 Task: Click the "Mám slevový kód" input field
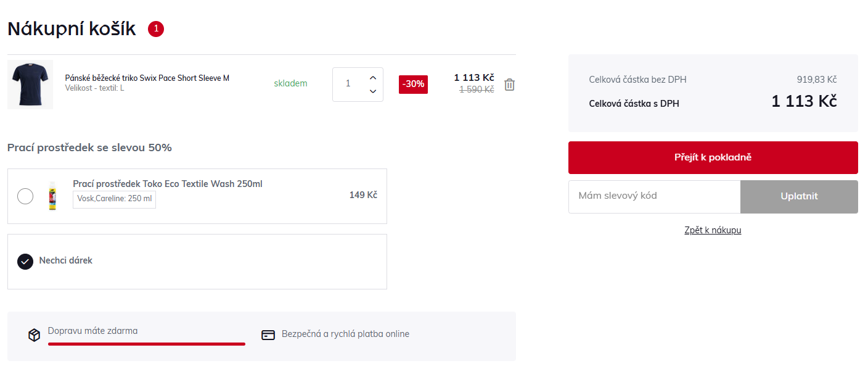(x=654, y=196)
